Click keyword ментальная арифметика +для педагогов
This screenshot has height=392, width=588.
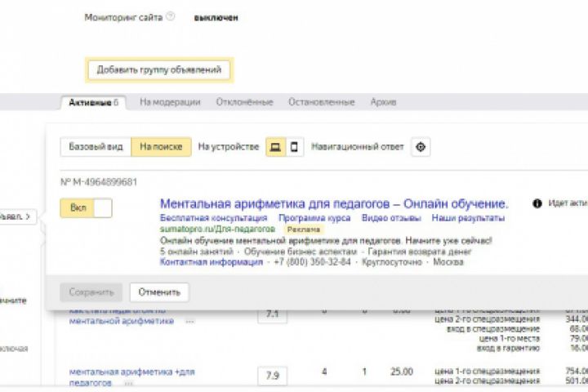[x=132, y=377]
